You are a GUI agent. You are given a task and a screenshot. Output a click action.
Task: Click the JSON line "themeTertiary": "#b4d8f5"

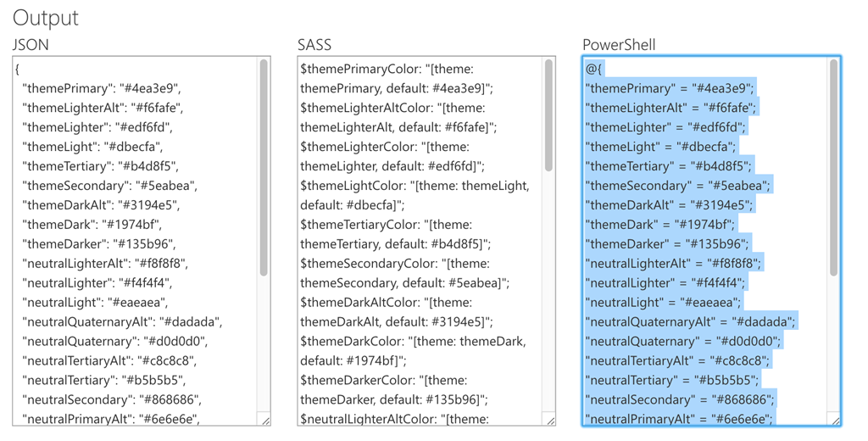(100, 166)
